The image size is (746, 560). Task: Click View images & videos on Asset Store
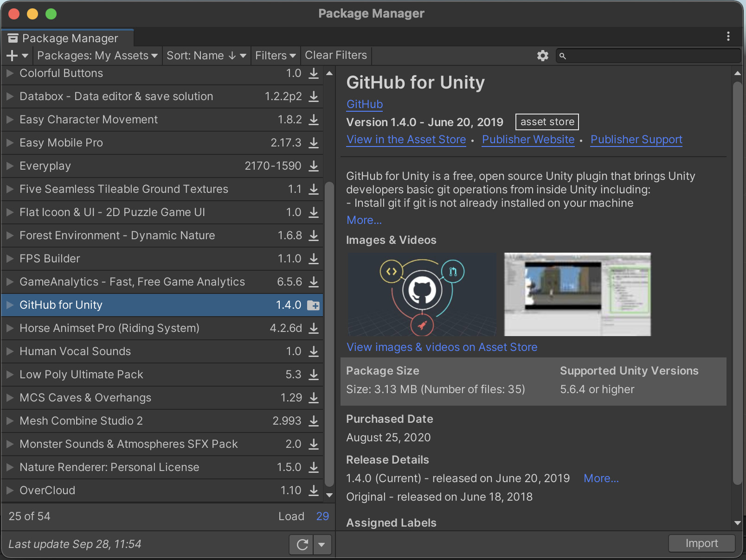(x=442, y=347)
